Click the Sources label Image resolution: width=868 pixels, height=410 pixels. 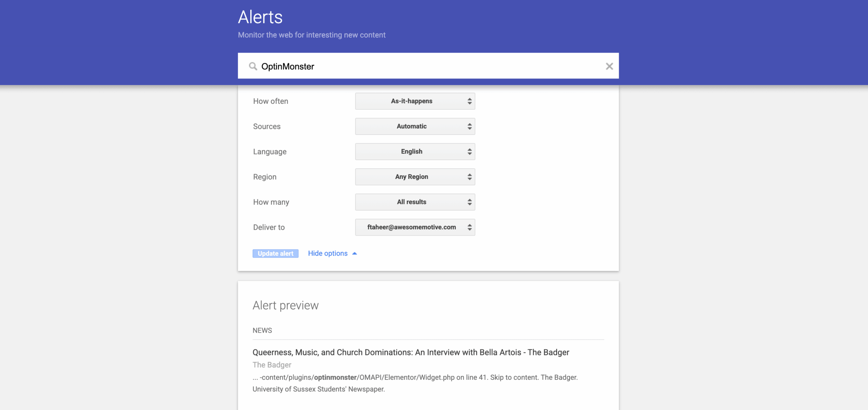(267, 126)
